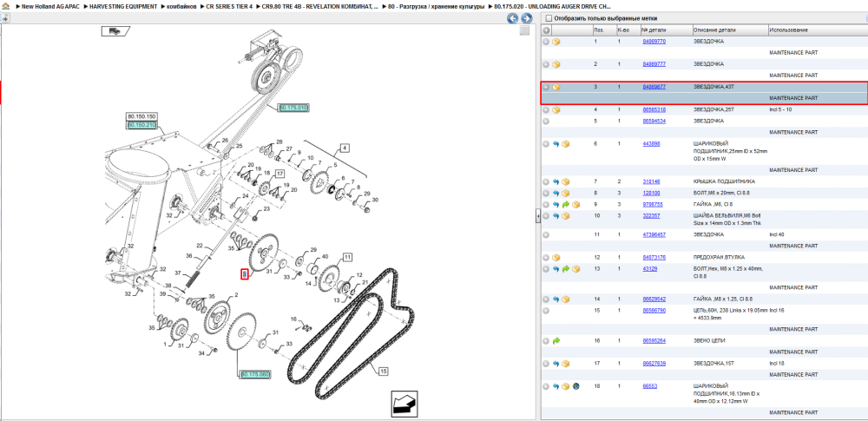Click the add icon in the table header
The height and width of the screenshot is (421, 868).
[546, 30]
